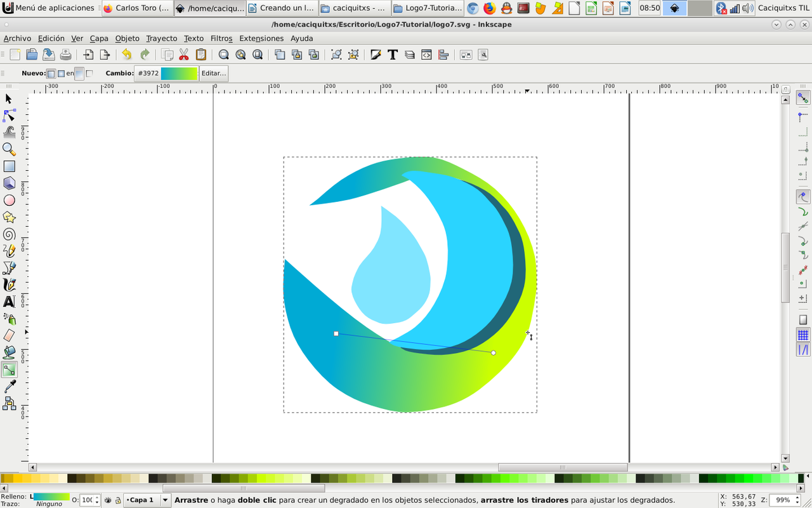Viewport: 812px width, 508px height.
Task: Switch to the Creando un l... taskbar window
Action: pos(281,8)
